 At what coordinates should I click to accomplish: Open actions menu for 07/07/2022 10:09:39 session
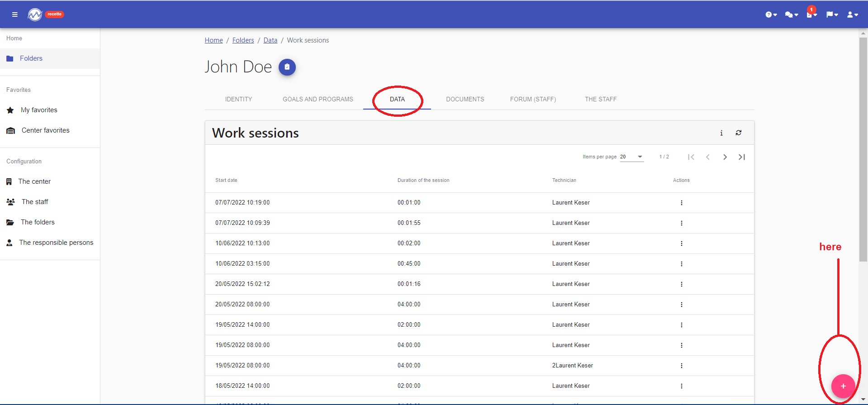pyautogui.click(x=682, y=223)
